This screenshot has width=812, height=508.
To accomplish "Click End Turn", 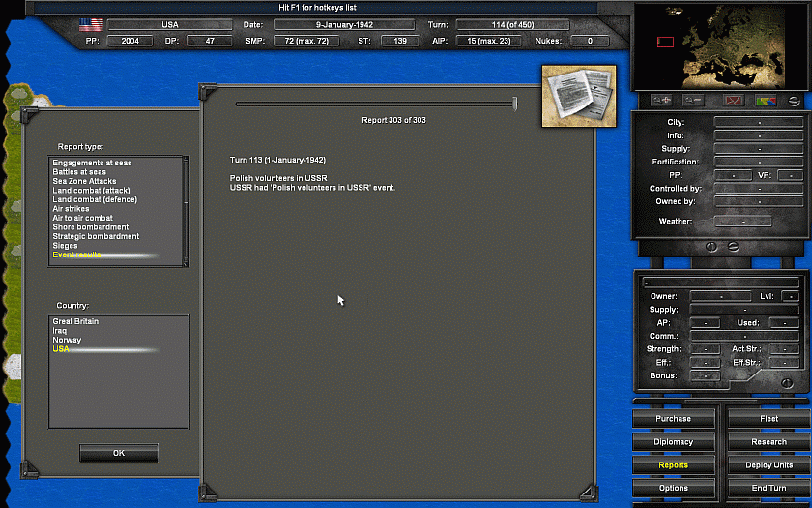I will [x=769, y=488].
